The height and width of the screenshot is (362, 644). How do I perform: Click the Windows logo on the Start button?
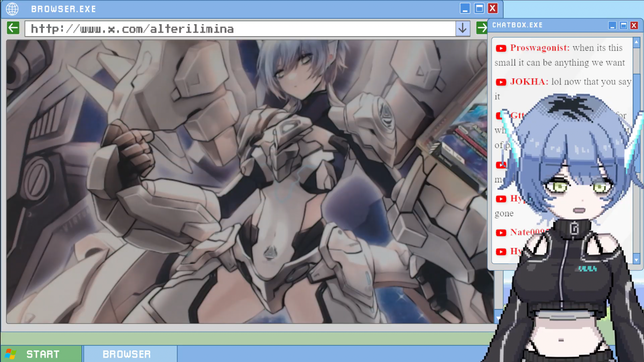click(x=11, y=354)
